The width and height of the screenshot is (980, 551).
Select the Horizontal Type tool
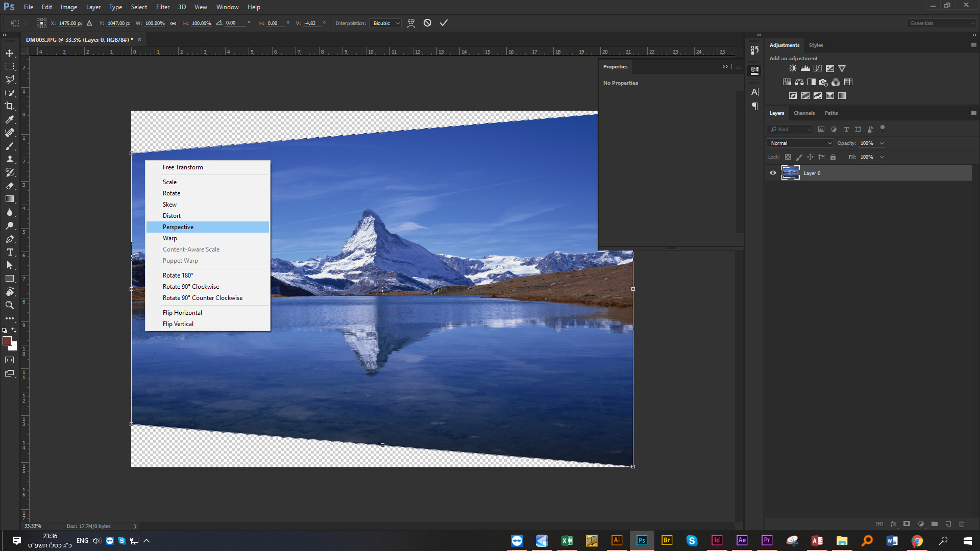[10, 252]
